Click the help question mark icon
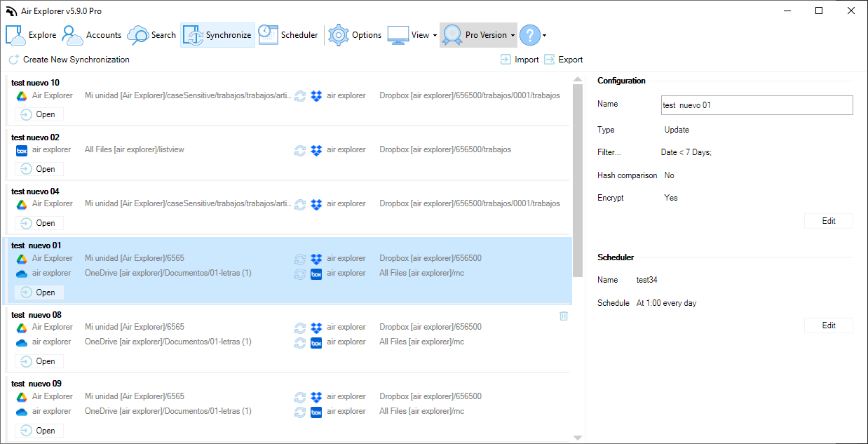This screenshot has height=444, width=868. 529,35
